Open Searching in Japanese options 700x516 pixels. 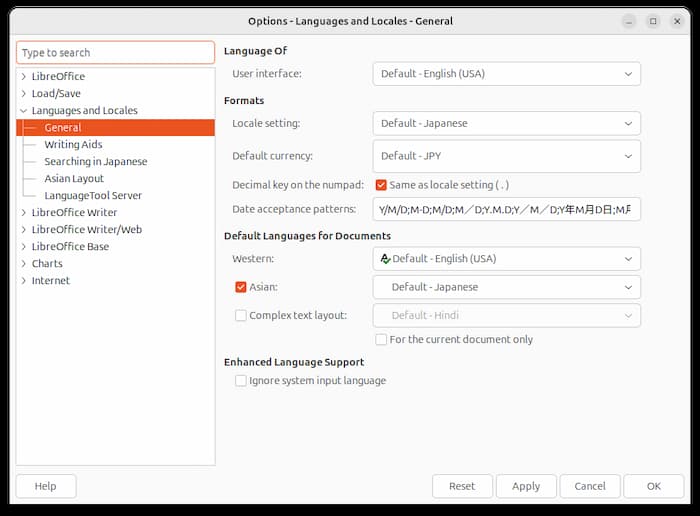(x=96, y=162)
